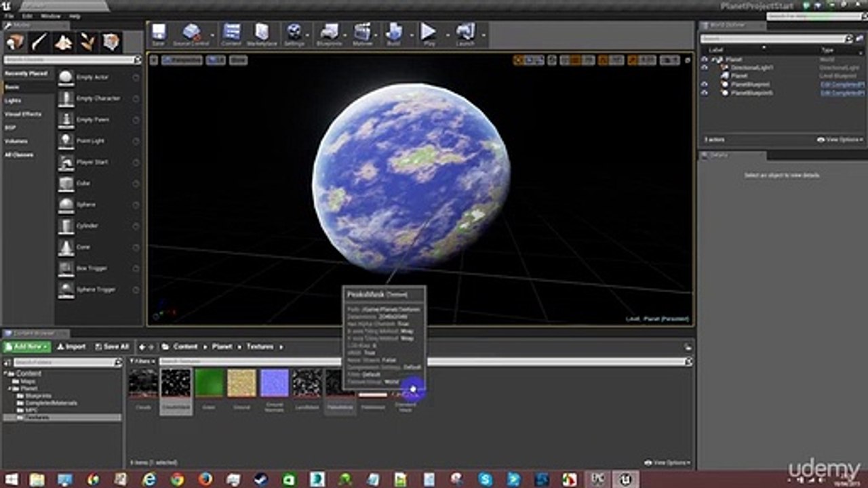The height and width of the screenshot is (488, 868).
Task: Click the content browser lock icon
Action: [689, 347]
